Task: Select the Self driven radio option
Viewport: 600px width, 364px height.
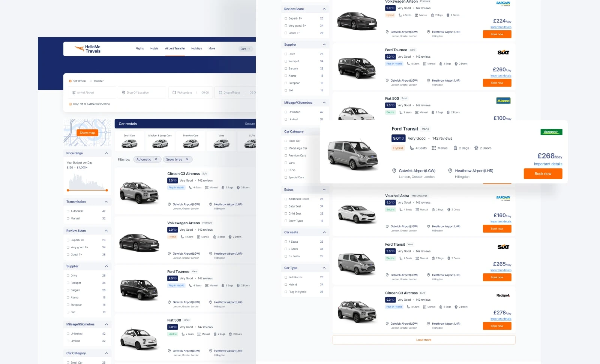Action: [70, 81]
